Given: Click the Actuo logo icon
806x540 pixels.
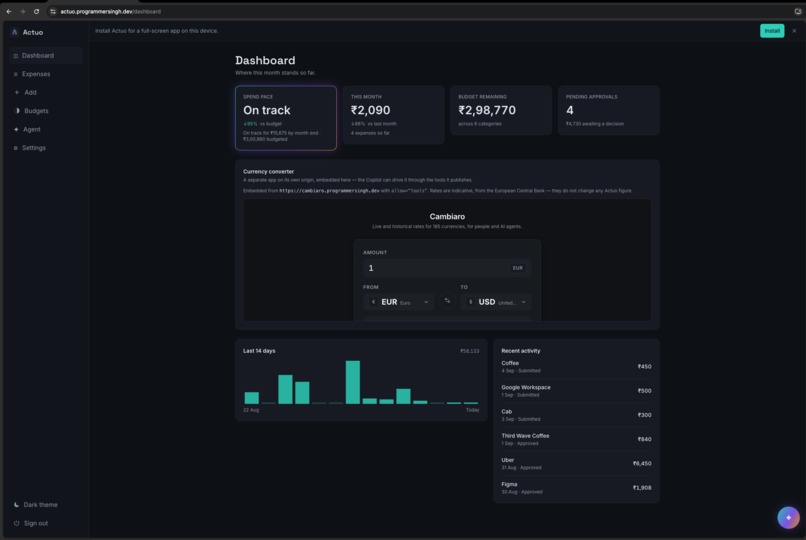Looking at the screenshot, I should (x=14, y=32).
